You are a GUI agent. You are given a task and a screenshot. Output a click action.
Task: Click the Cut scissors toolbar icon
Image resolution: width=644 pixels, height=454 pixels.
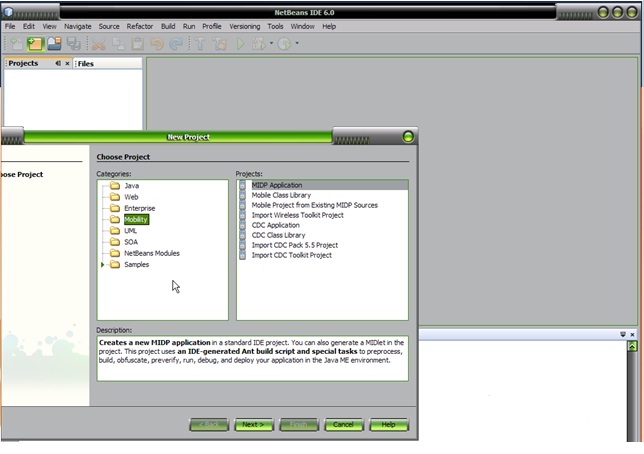pos(99,44)
